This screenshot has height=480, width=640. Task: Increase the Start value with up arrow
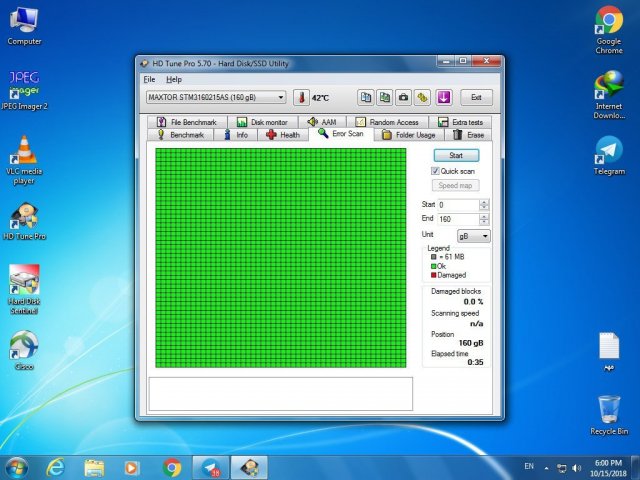485,201
